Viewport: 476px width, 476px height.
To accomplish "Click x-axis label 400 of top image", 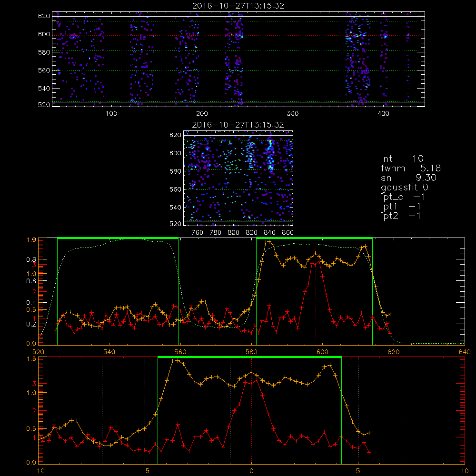I will [x=383, y=114].
